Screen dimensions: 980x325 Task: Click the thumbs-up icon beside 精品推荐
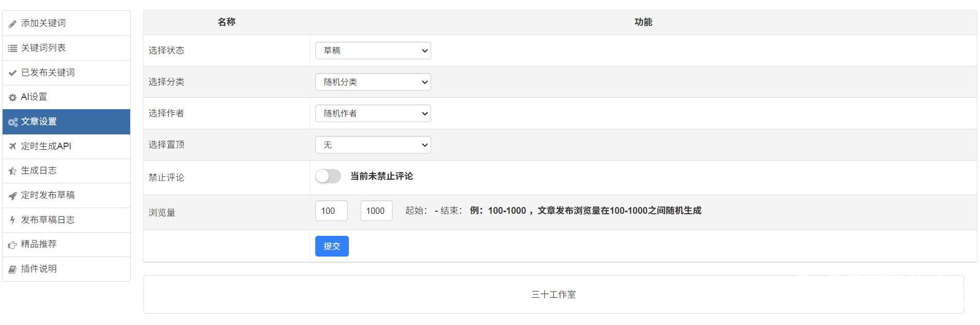(x=12, y=245)
